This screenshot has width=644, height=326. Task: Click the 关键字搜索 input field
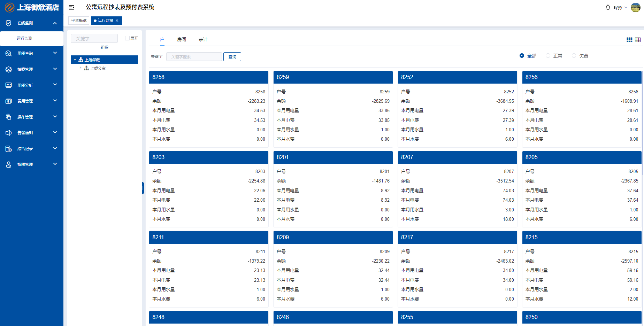[x=194, y=57]
